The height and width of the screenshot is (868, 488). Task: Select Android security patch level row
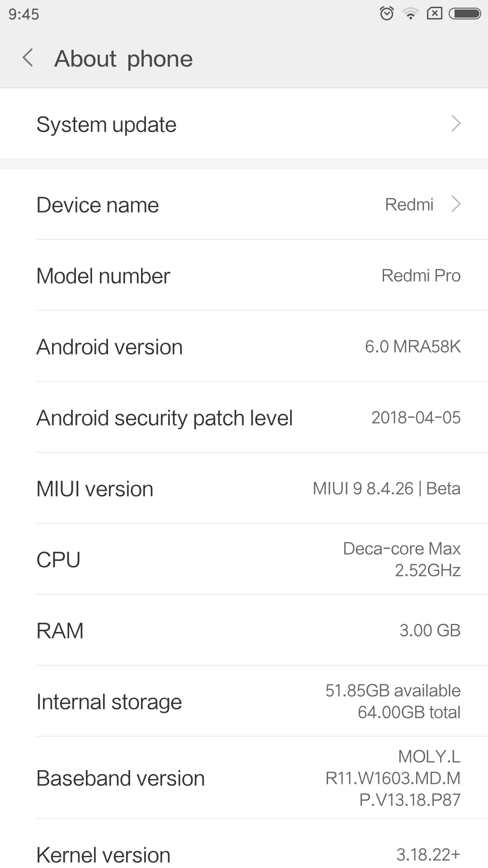244,417
